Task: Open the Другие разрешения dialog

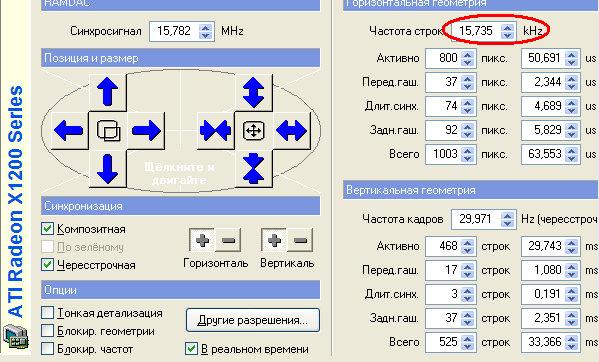Action: tap(253, 320)
